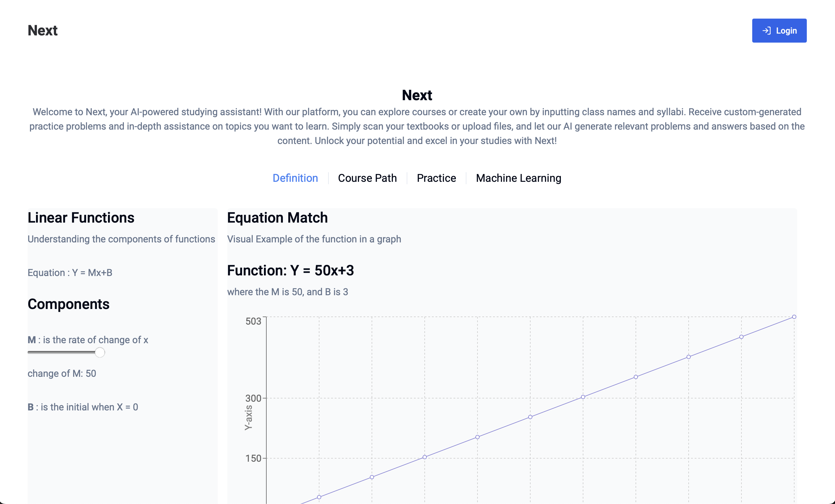
Task: Click the Function: Y = 50x+3 title
Action: tap(290, 271)
